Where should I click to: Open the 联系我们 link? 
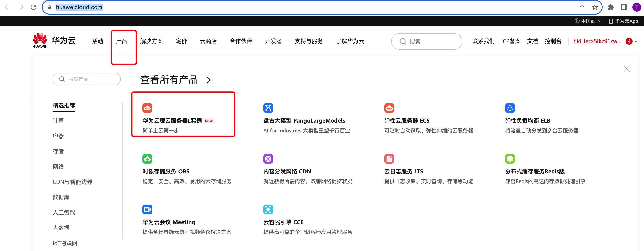[483, 41]
